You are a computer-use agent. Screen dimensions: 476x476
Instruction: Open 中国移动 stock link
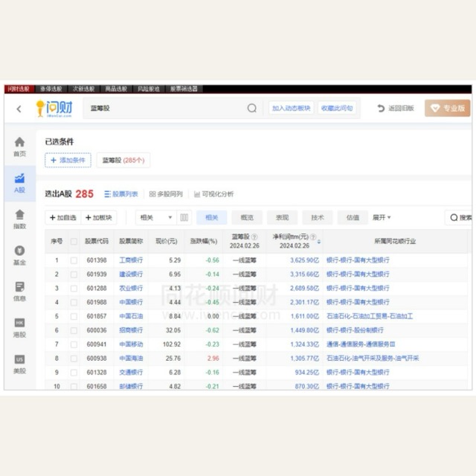[x=131, y=344]
